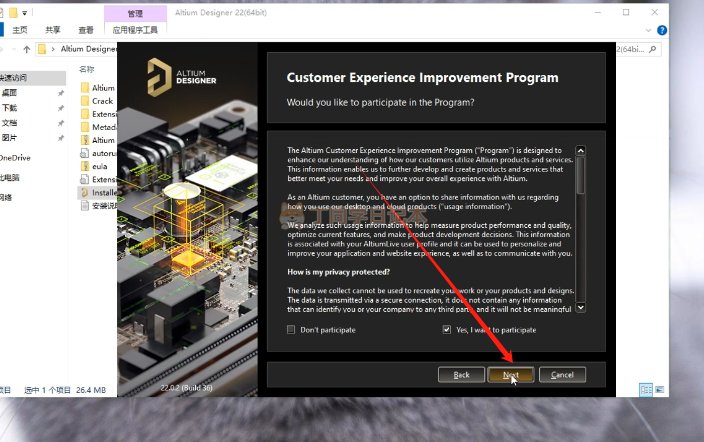
Task: Select the Altium zipped archive icon
Action: click(84, 140)
